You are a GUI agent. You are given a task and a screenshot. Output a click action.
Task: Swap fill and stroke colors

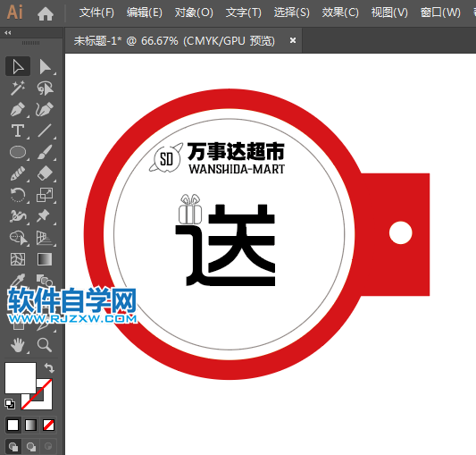(49, 367)
